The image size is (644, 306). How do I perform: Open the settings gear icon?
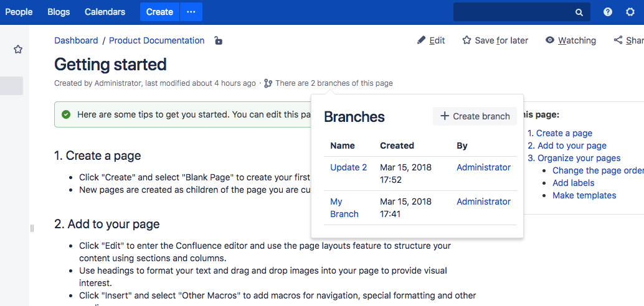[x=630, y=12]
